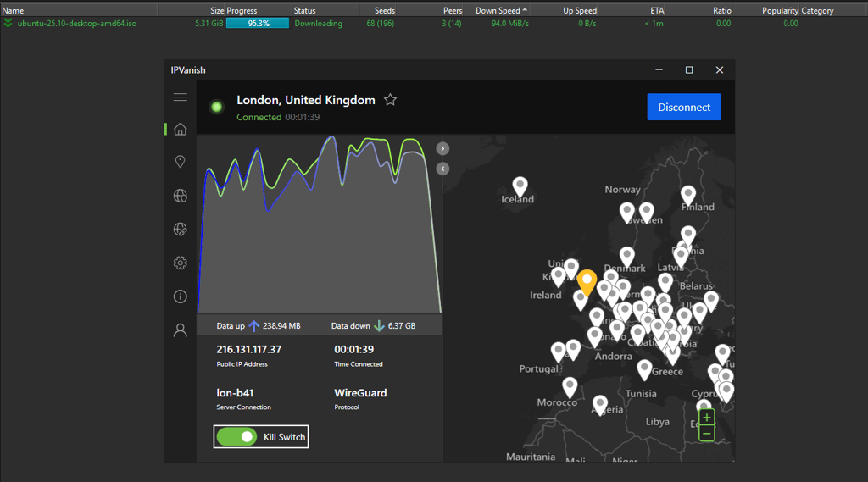The width and height of the screenshot is (868, 482).
Task: Go to the Home sidebar icon
Action: (180, 129)
